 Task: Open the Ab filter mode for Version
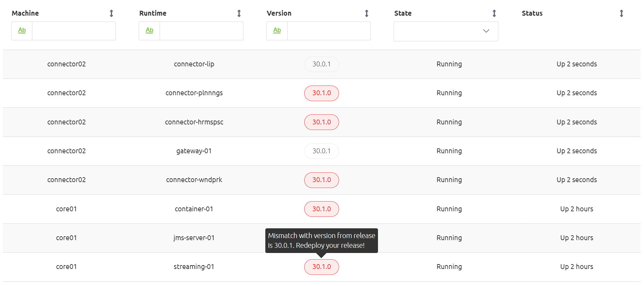277,31
